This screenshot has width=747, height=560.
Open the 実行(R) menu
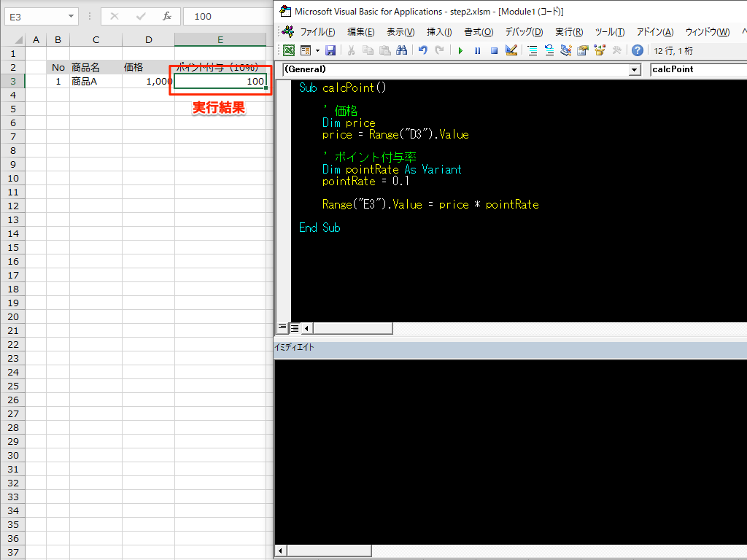569,31
